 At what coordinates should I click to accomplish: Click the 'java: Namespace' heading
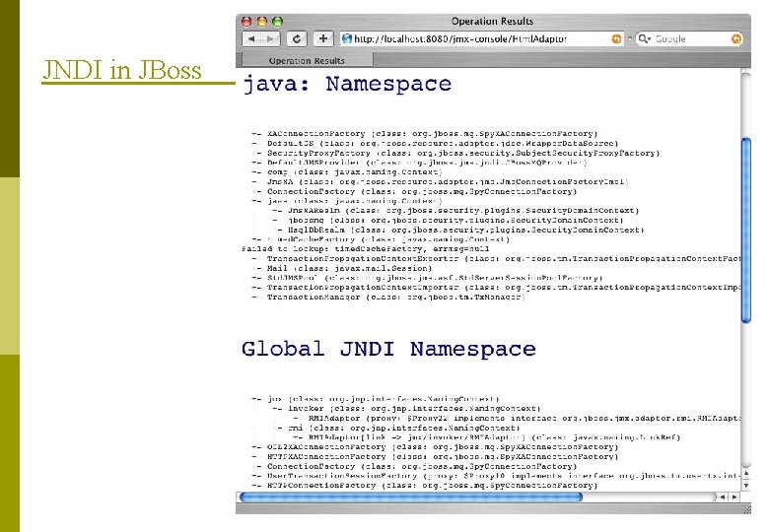347,84
